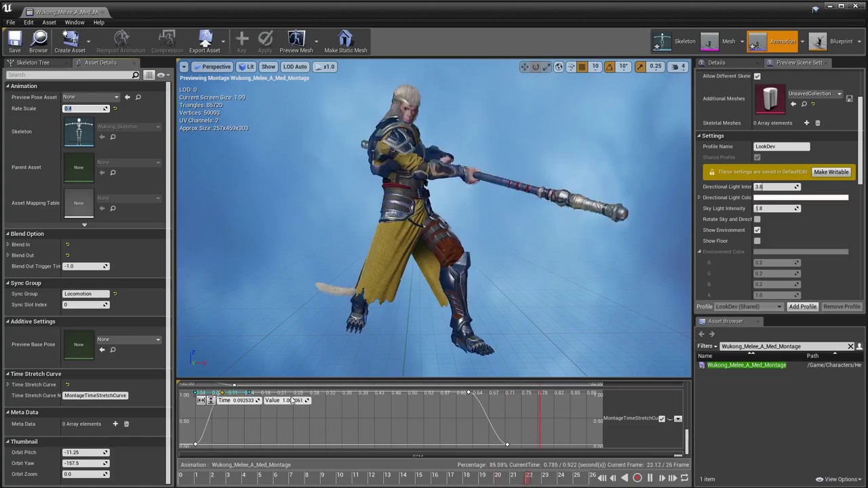Click the Save toolbar icon

coord(14,41)
